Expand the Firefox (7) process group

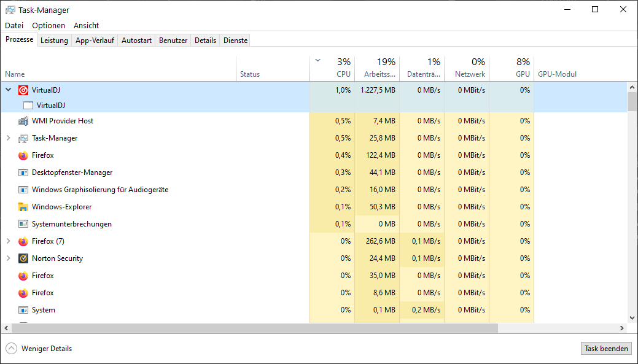8,241
